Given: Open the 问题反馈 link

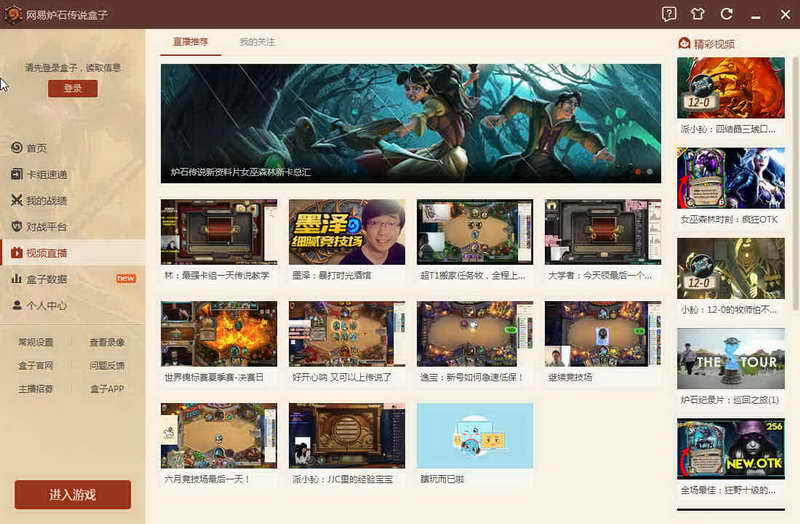Looking at the screenshot, I should pyautogui.click(x=107, y=365).
